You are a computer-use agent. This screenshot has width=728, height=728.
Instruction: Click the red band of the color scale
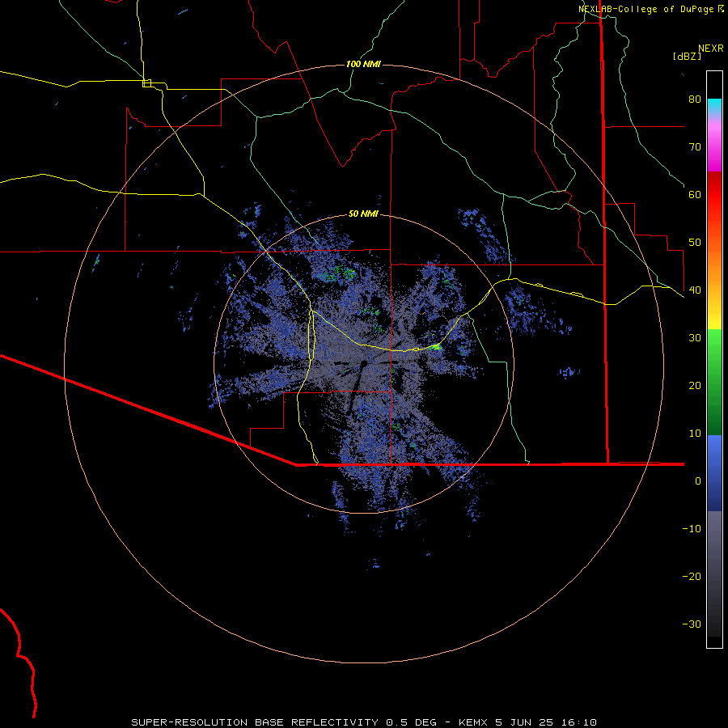click(x=714, y=195)
